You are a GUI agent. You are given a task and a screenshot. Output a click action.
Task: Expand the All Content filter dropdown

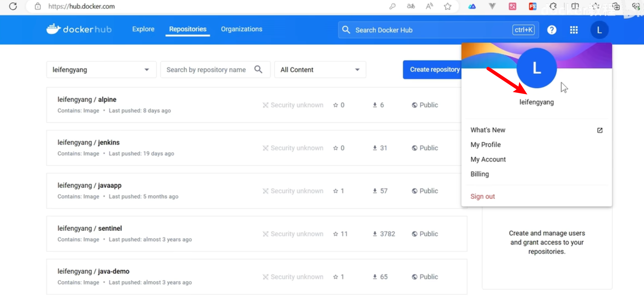pos(320,70)
